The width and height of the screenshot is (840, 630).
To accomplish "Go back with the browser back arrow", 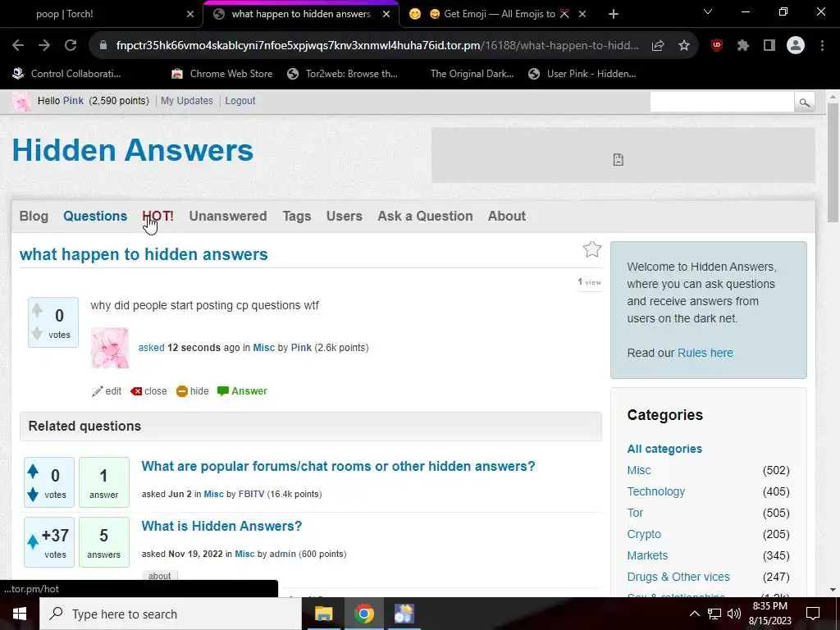I will 18,46.
